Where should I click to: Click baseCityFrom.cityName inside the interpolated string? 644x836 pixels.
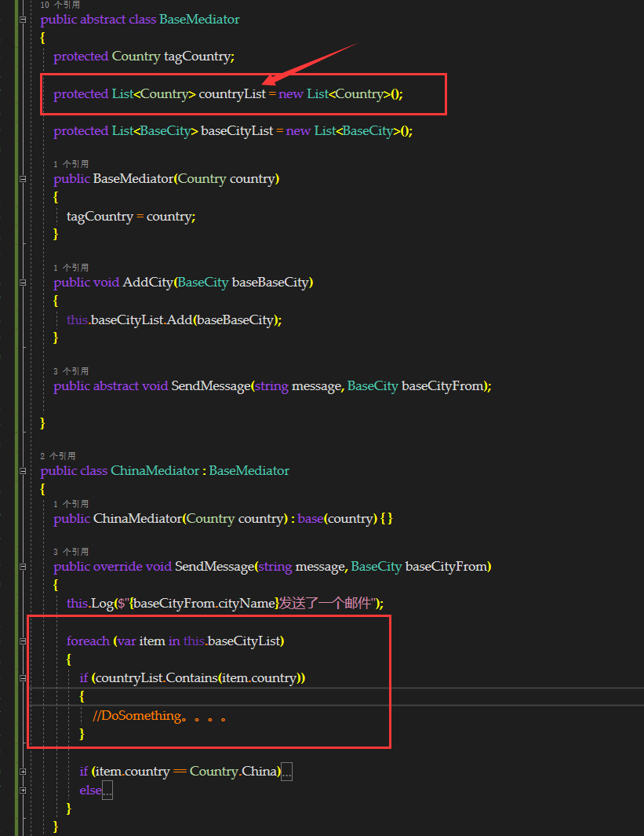coord(204,604)
